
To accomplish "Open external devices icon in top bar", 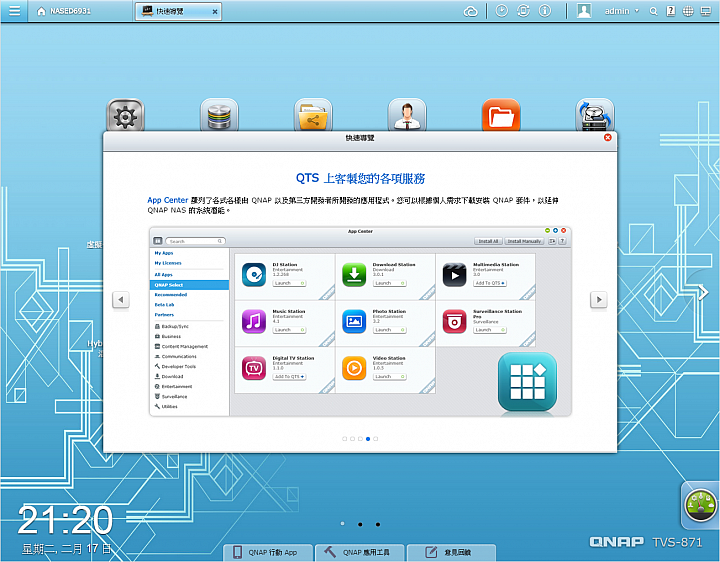I will pyautogui.click(x=523, y=11).
